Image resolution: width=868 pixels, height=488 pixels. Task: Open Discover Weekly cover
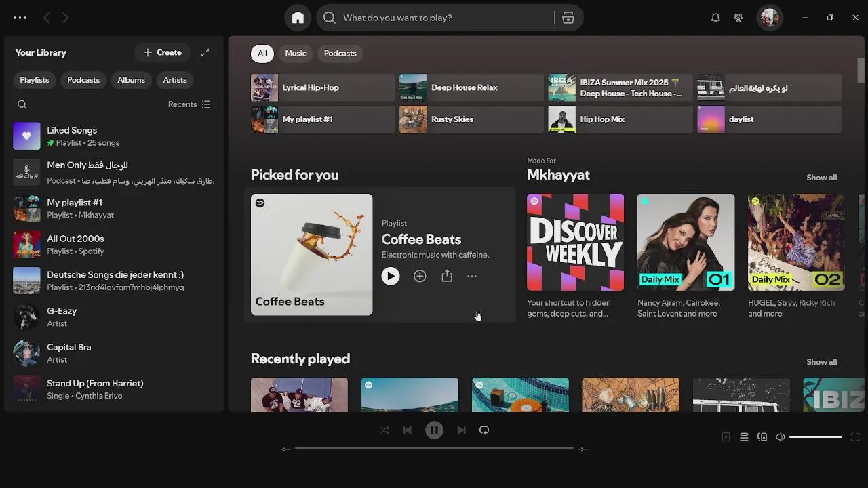[x=576, y=243]
